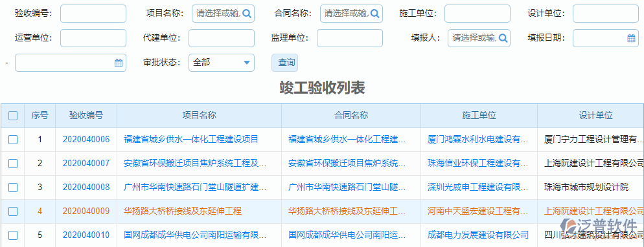The image size is (644, 247).
Task: Focus the 监理单位 input field
Action: click(349, 38)
